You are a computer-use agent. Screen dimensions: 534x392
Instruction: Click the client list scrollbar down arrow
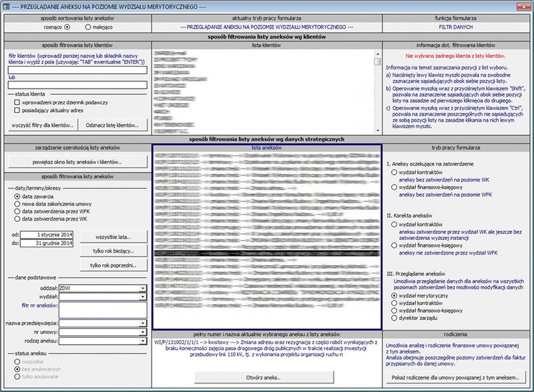click(x=377, y=130)
